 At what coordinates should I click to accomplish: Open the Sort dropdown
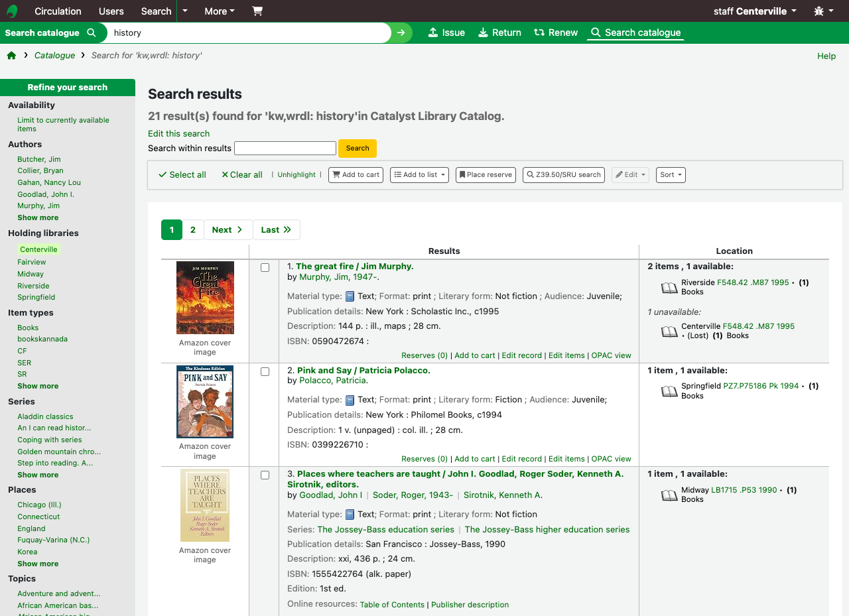pos(671,175)
